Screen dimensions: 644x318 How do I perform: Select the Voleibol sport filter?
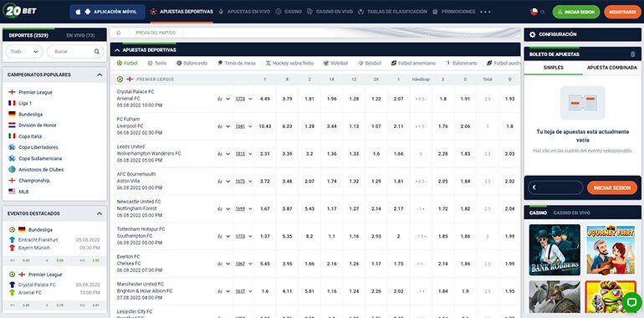coord(335,64)
